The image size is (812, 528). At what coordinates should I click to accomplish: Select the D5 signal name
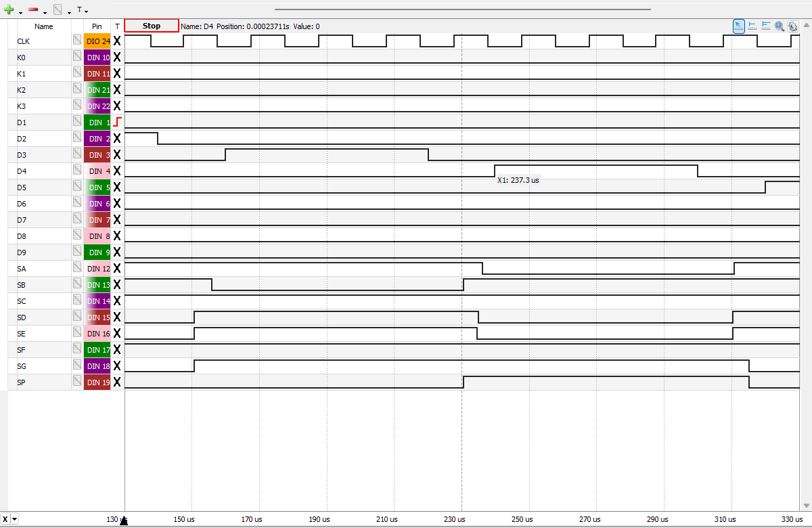pos(22,188)
